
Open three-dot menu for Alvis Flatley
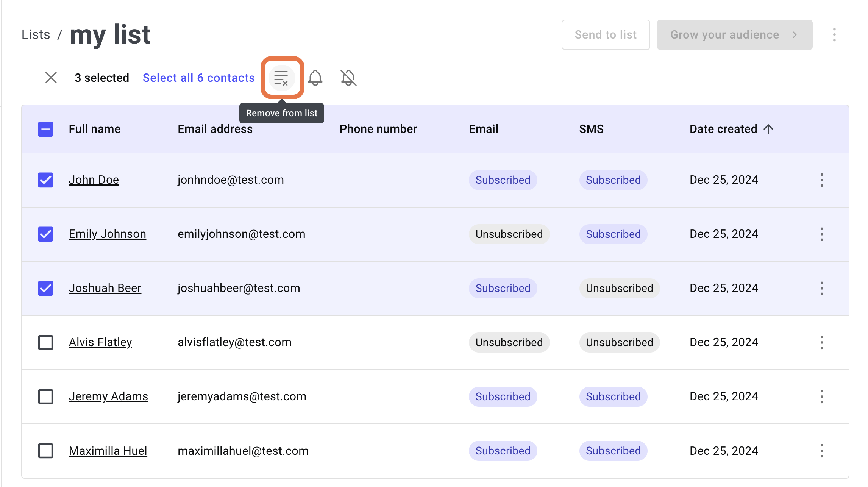click(x=822, y=342)
